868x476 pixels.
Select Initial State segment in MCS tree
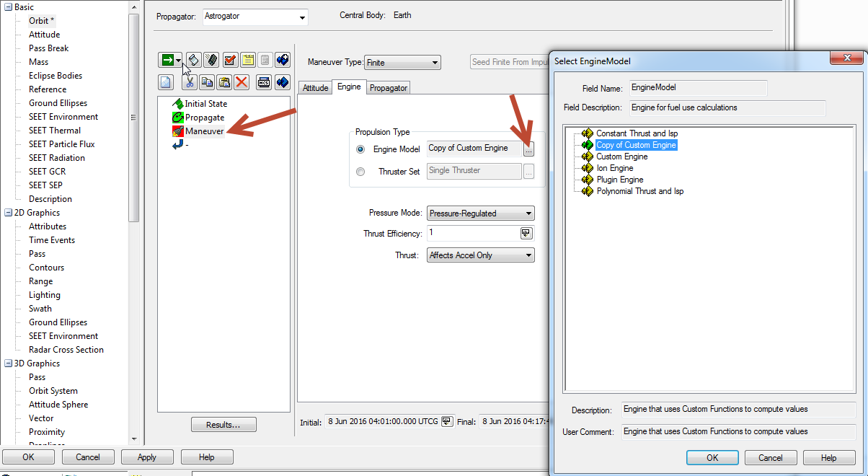click(200, 104)
